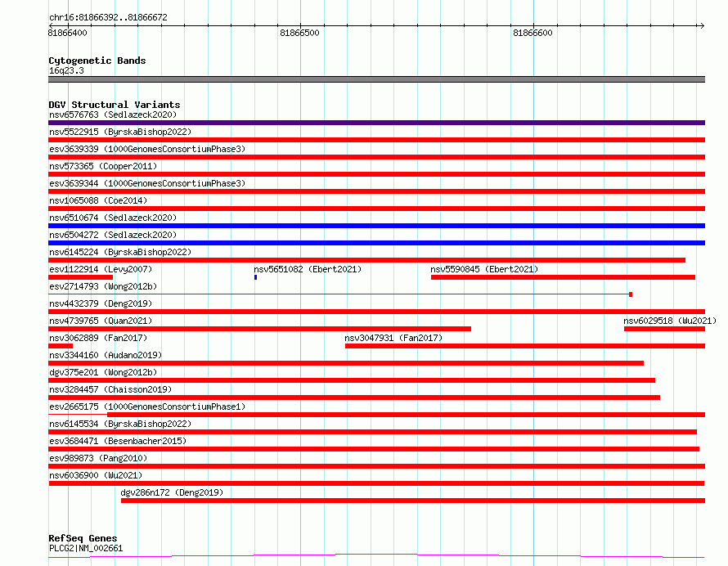This screenshot has width=728, height=566.
Task: Click the Cytogenetic Bands track title
Action: tap(97, 61)
